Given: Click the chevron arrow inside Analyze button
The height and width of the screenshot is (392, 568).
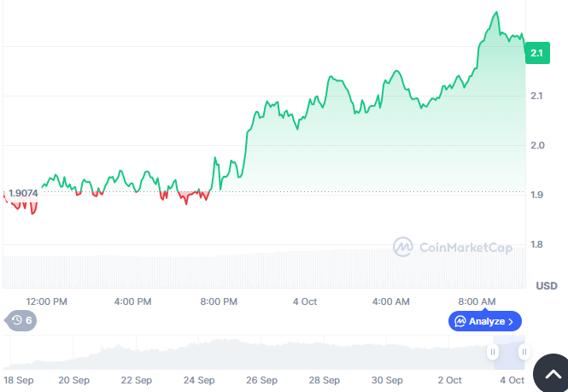Looking at the screenshot, I should [x=511, y=321].
